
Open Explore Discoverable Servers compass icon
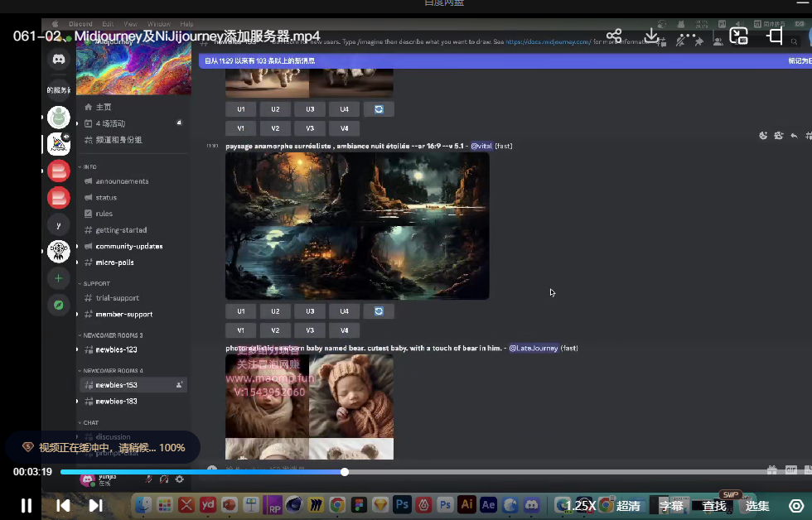pyautogui.click(x=59, y=306)
